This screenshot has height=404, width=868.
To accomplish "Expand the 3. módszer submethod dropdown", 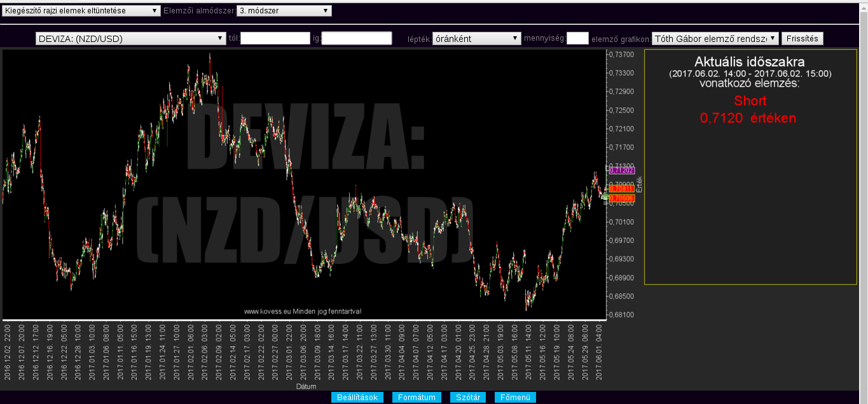I will (x=284, y=11).
